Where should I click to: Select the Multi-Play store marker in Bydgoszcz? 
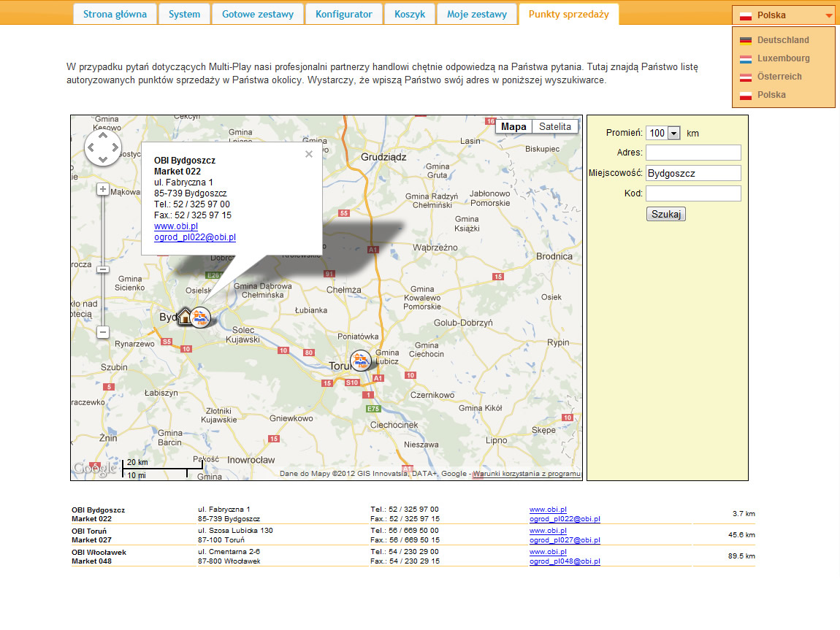(201, 318)
